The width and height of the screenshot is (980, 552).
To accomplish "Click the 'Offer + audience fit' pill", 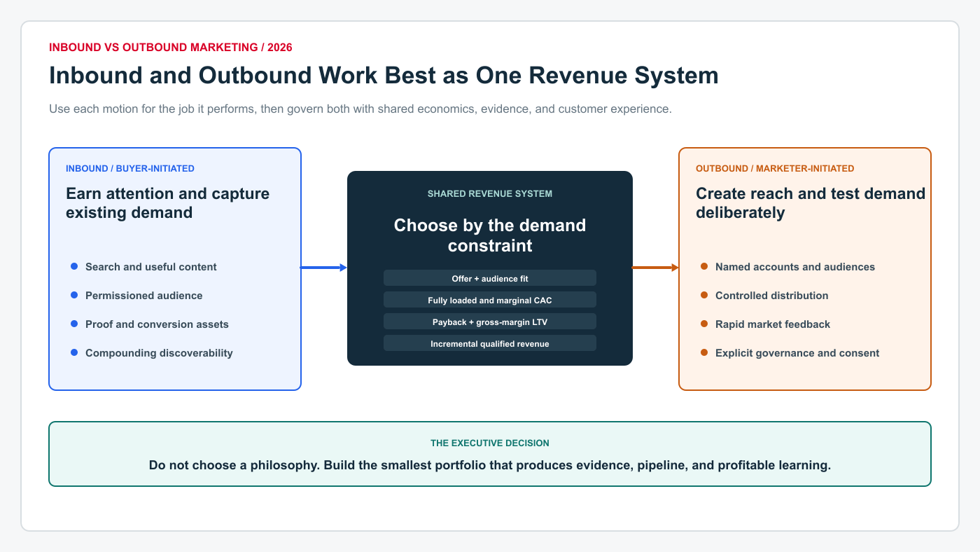I will [490, 278].
